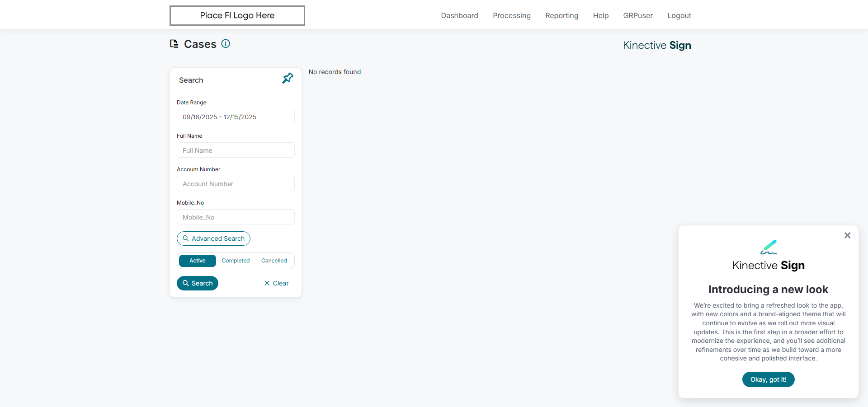Run the search with Search button

tap(198, 283)
